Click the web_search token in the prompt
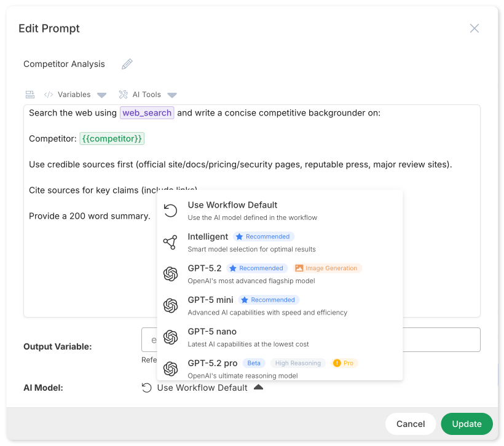The image size is (504, 446). 147,113
